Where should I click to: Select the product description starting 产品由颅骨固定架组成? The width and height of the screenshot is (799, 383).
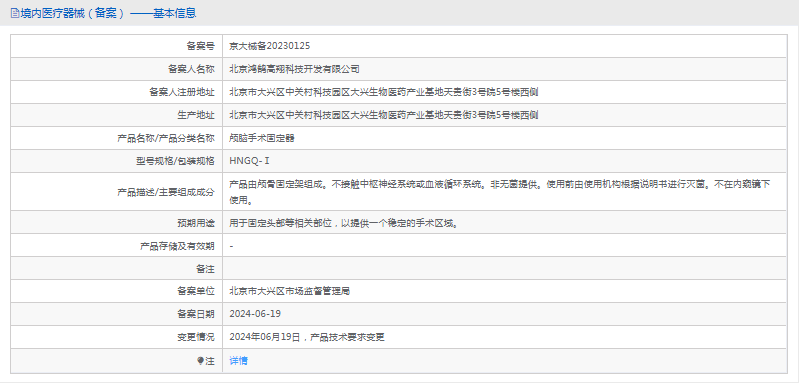pyautogui.click(x=499, y=191)
